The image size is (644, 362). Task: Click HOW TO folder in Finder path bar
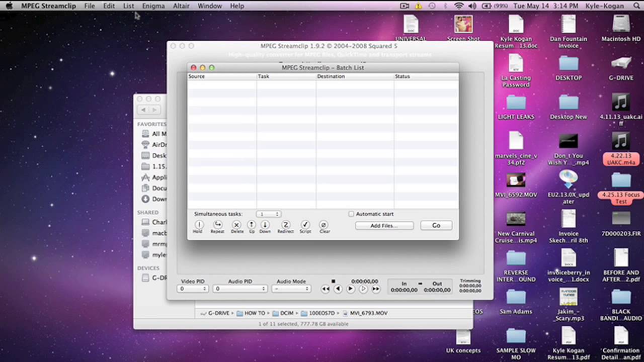coord(251,313)
